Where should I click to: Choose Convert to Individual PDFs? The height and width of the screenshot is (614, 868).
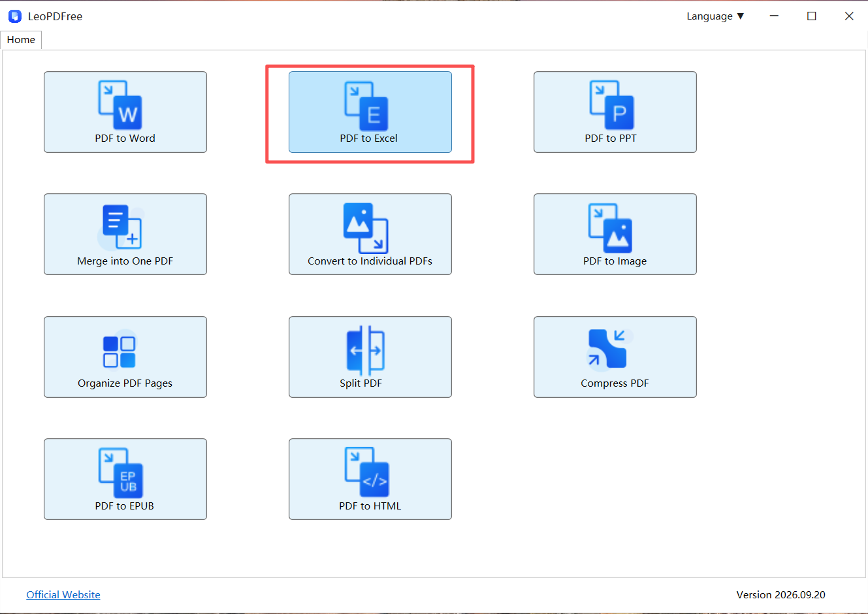[370, 234]
